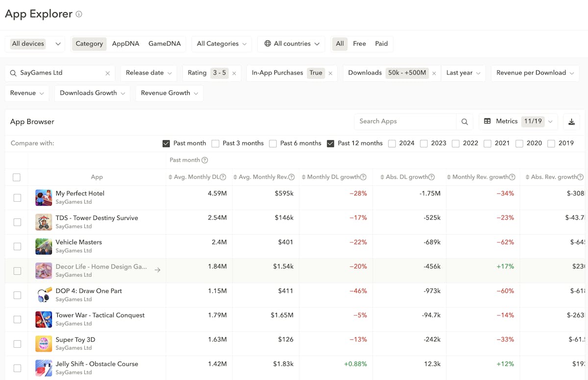
Task: Click the Search Apps magnifier button
Action: 465,121
